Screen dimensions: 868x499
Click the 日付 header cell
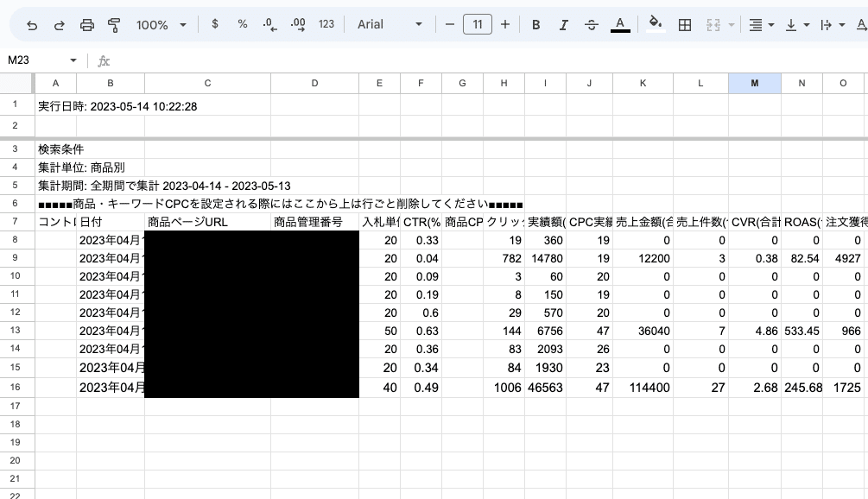(111, 222)
